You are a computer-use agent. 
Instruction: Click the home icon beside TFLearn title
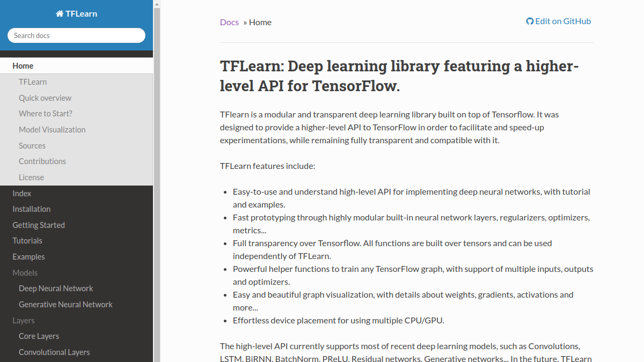(x=59, y=13)
